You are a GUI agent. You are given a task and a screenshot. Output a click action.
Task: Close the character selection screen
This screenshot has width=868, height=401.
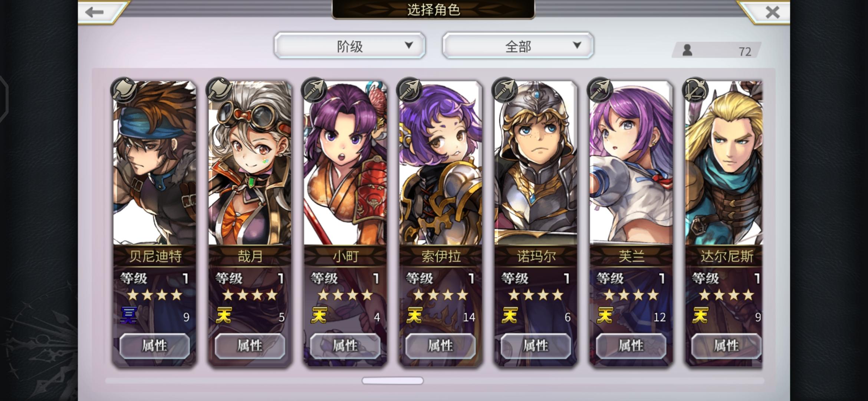(772, 12)
